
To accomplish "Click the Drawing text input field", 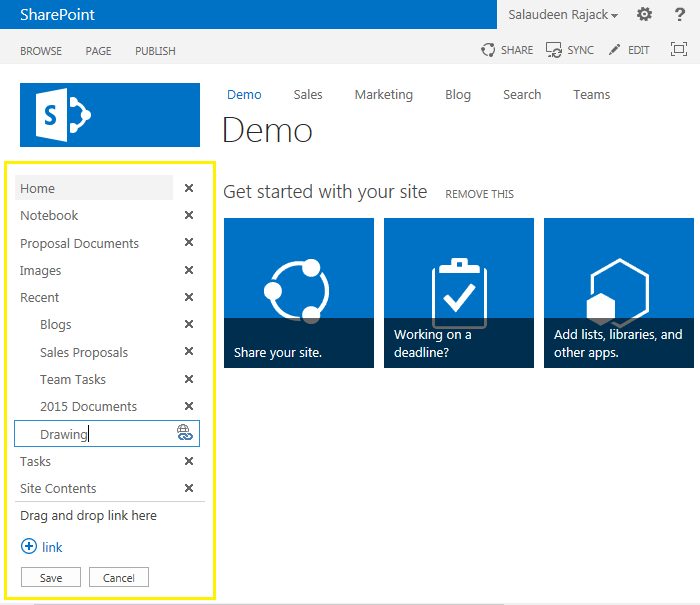I will click(107, 433).
